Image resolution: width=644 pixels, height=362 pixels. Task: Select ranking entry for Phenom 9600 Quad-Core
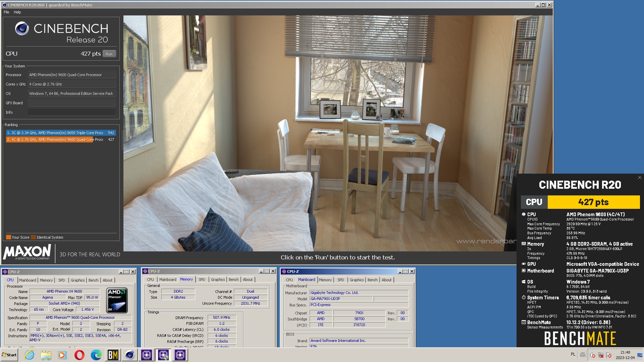click(x=61, y=139)
